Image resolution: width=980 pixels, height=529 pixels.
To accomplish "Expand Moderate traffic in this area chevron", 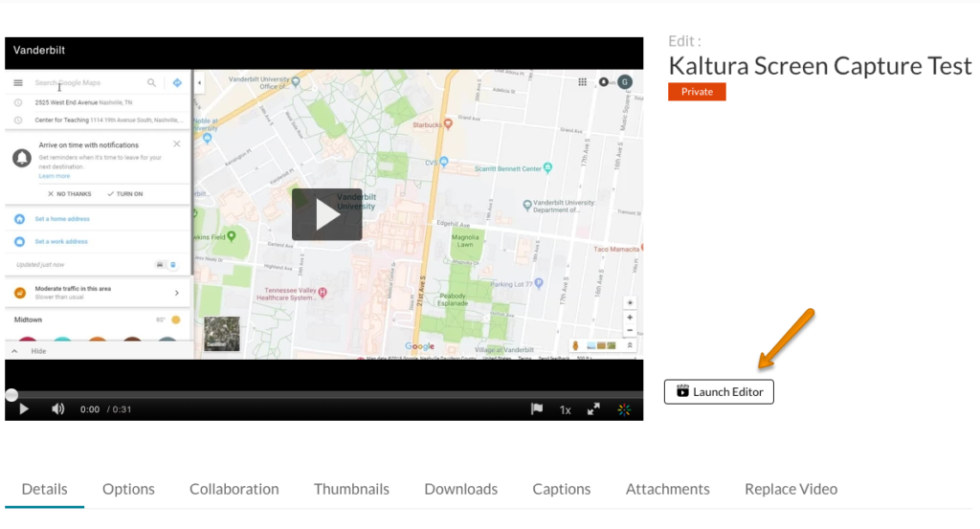I will tap(177, 293).
